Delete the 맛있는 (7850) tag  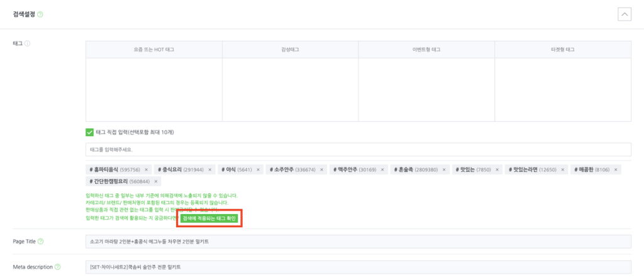pyautogui.click(x=497, y=170)
